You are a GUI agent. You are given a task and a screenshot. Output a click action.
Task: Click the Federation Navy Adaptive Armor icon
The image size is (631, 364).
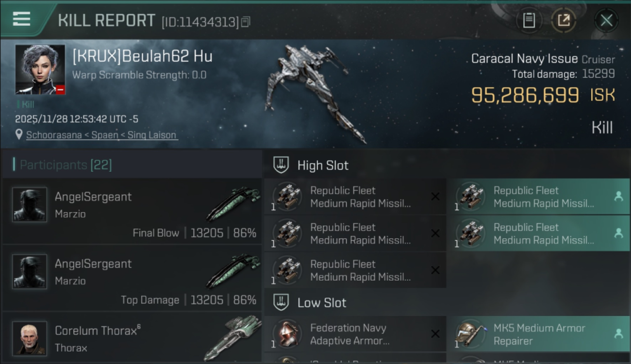[x=287, y=334]
